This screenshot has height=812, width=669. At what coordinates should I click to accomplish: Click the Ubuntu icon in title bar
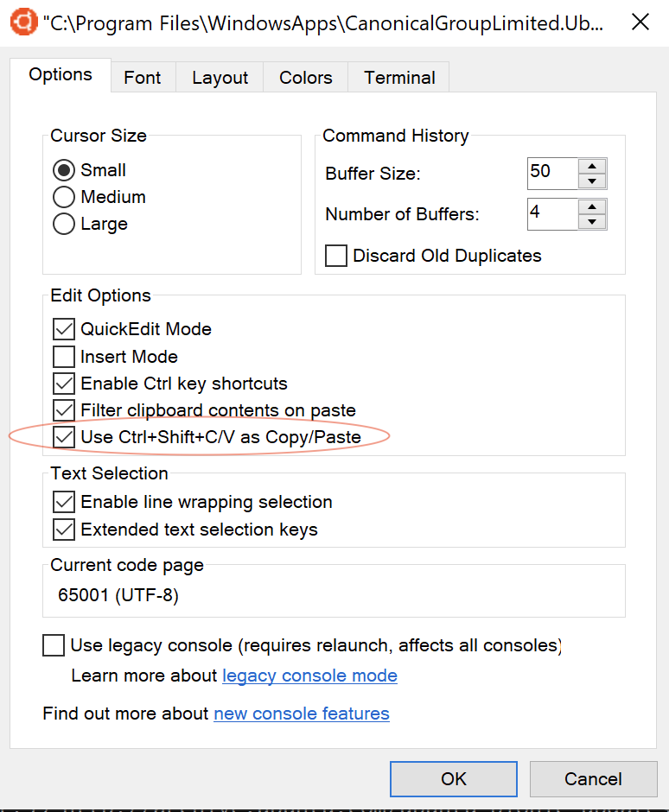pos(24,22)
